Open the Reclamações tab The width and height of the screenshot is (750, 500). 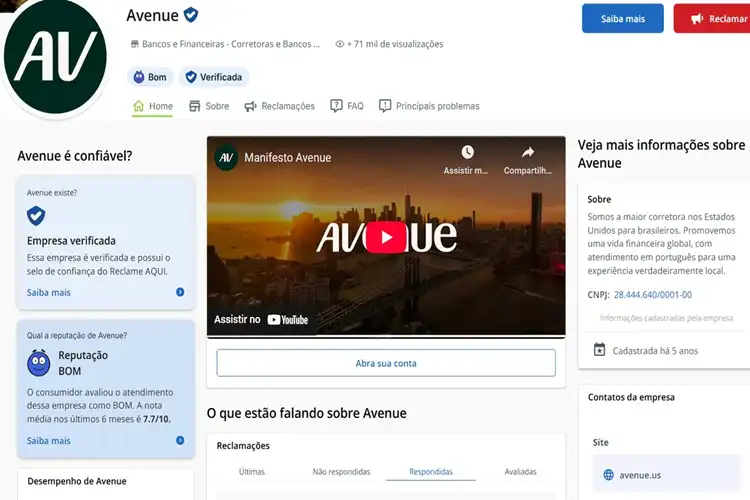[x=279, y=106]
